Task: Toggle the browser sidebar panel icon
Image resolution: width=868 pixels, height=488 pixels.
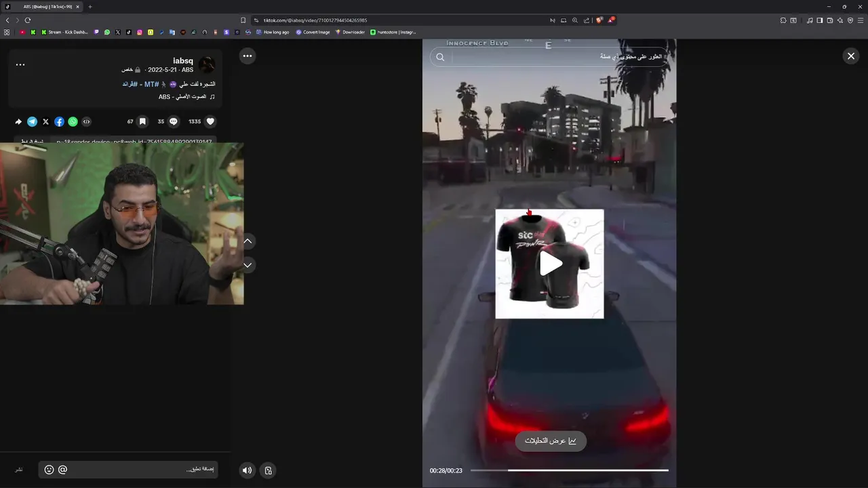Action: [x=820, y=20]
